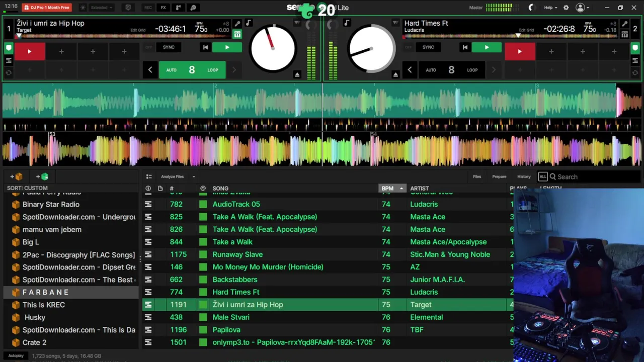Screen dimensions: 644x362
Task: Toggle the REC panel
Action: point(148,8)
